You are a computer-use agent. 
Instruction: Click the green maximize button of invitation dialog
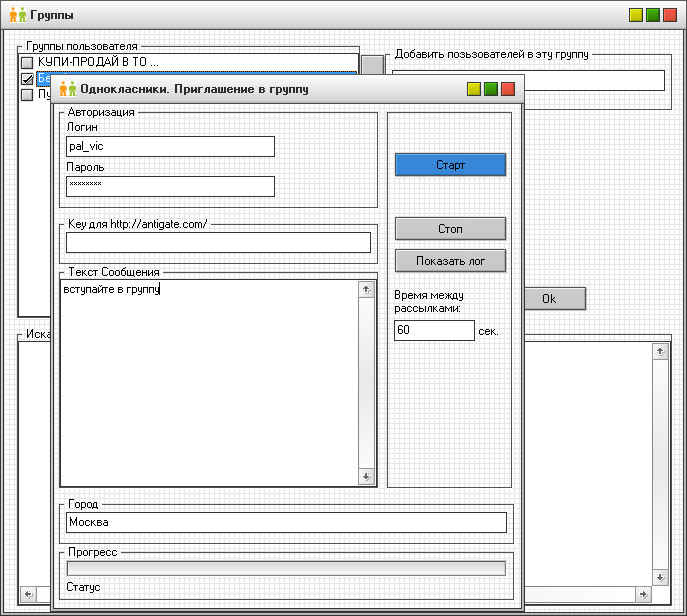point(490,89)
